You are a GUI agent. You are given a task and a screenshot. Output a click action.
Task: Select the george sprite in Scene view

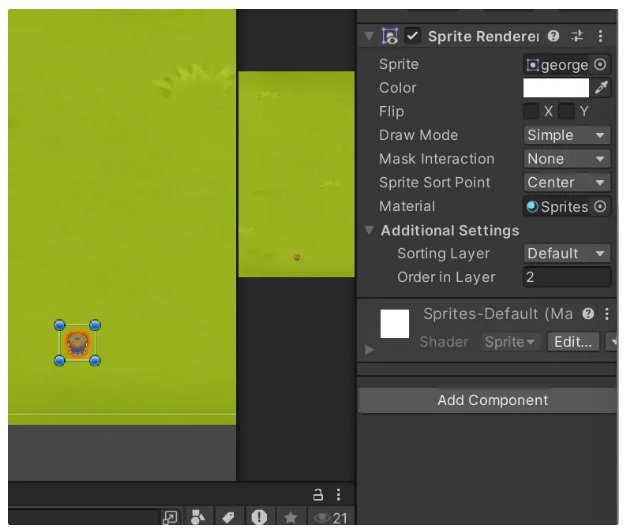click(77, 343)
